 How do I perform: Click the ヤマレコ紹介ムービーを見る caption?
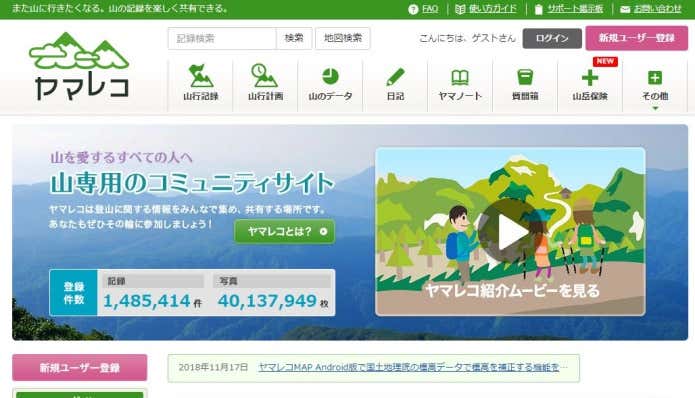coord(512,291)
